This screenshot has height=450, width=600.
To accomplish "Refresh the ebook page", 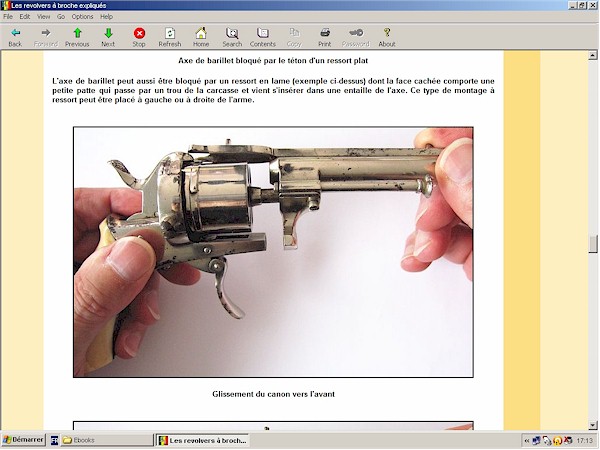I will pyautogui.click(x=170, y=37).
